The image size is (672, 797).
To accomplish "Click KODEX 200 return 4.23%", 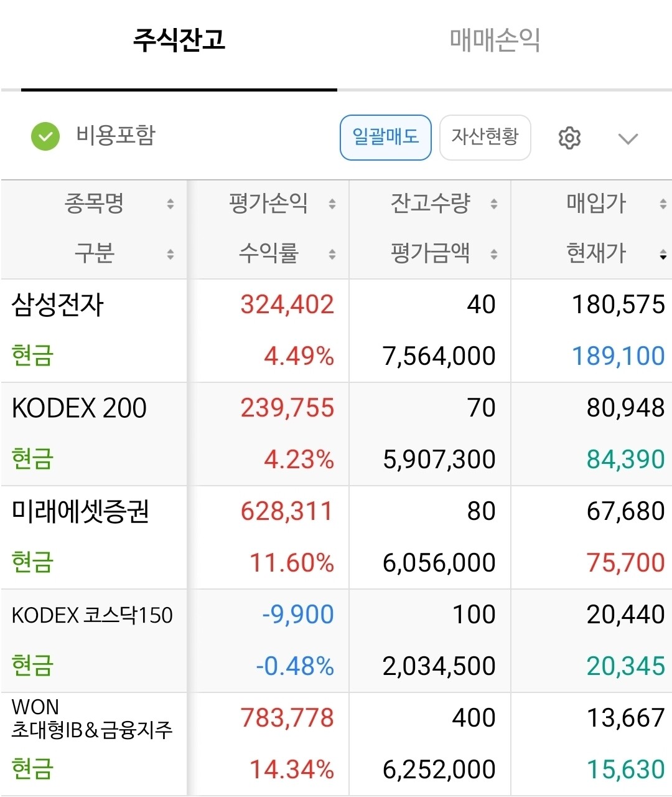I will [299, 460].
